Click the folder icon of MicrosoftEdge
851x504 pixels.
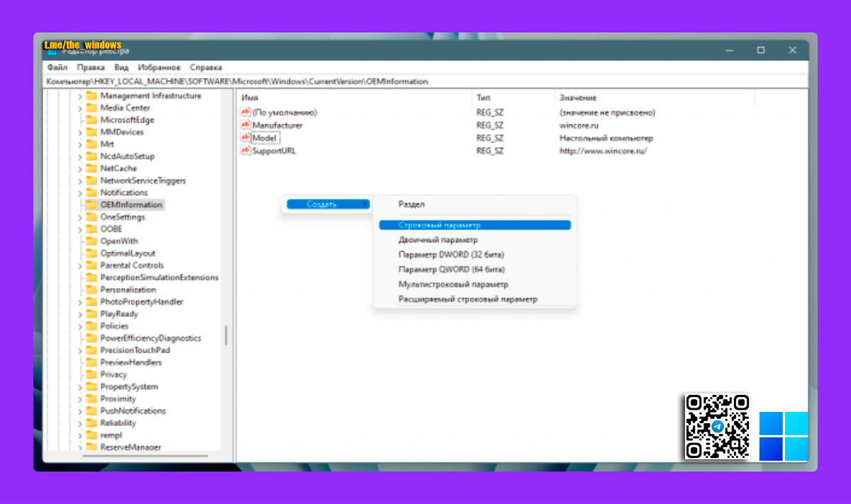[91, 120]
